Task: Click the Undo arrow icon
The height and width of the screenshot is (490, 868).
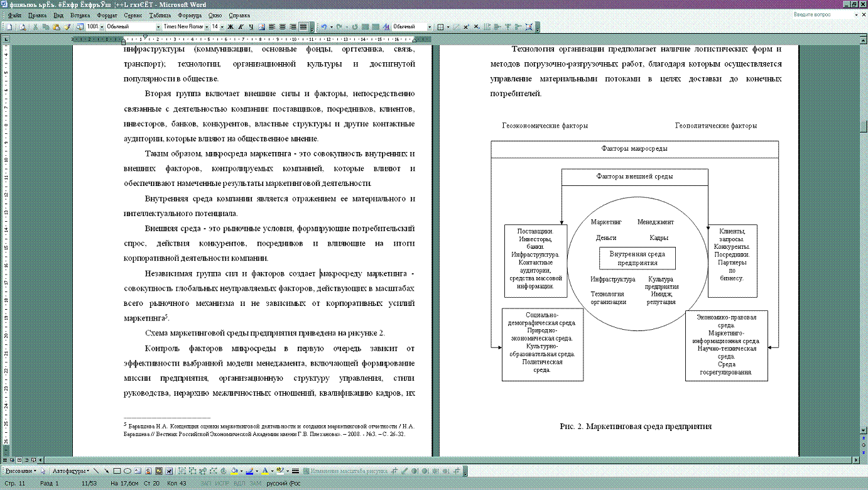Action: tap(323, 27)
